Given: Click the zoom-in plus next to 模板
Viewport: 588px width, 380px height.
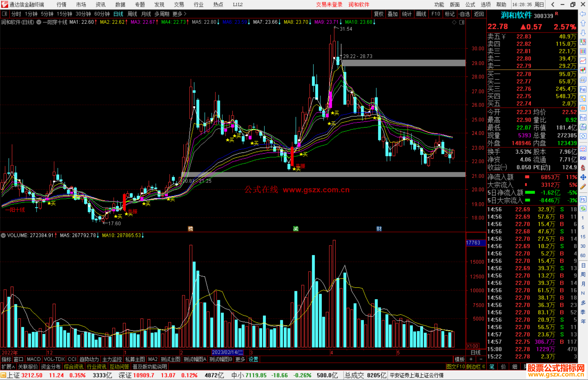Looking at the screenshot, I should coord(471,359).
